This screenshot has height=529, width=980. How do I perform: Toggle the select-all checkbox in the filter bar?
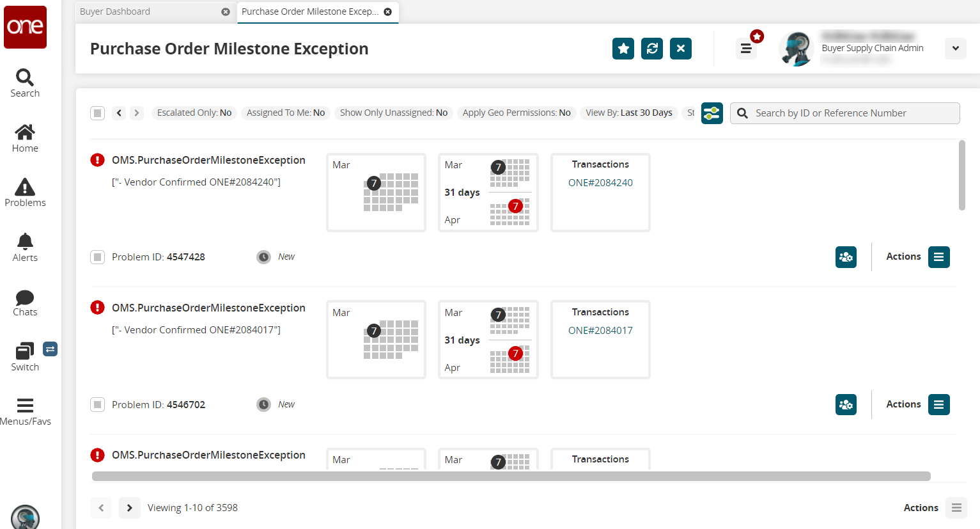[x=97, y=113]
